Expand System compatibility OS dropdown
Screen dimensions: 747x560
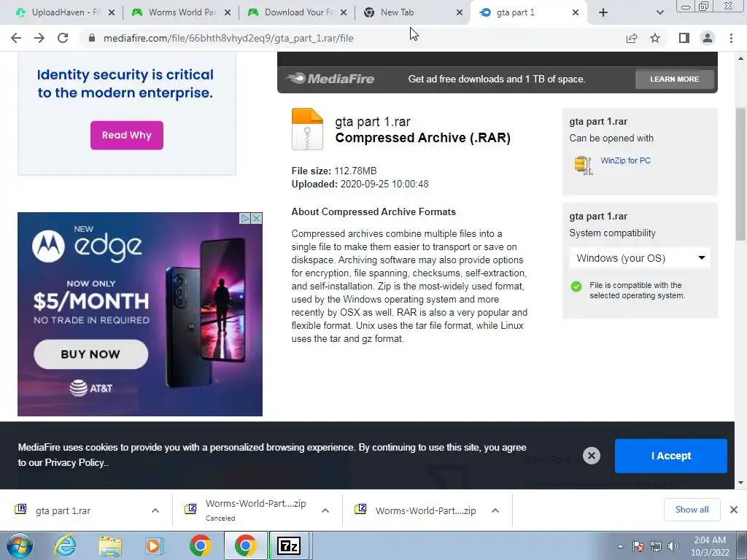pos(639,258)
